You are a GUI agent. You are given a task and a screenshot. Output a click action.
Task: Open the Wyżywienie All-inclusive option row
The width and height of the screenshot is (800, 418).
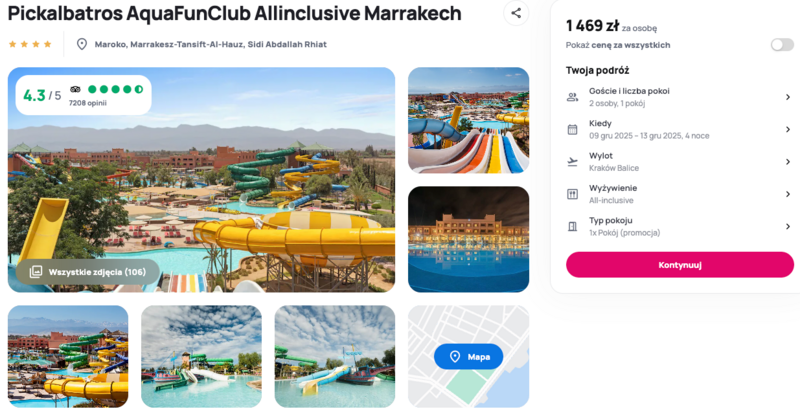coord(680,194)
